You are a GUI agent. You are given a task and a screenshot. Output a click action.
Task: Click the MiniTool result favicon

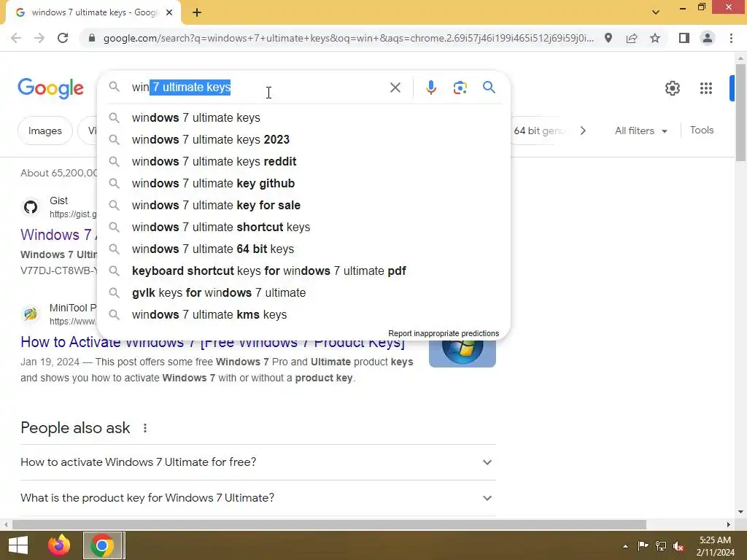31,314
